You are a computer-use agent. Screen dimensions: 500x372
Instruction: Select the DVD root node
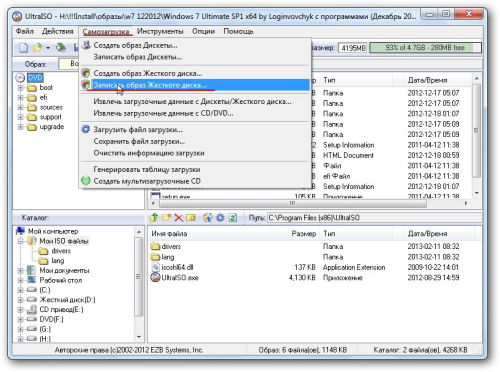[x=35, y=78]
